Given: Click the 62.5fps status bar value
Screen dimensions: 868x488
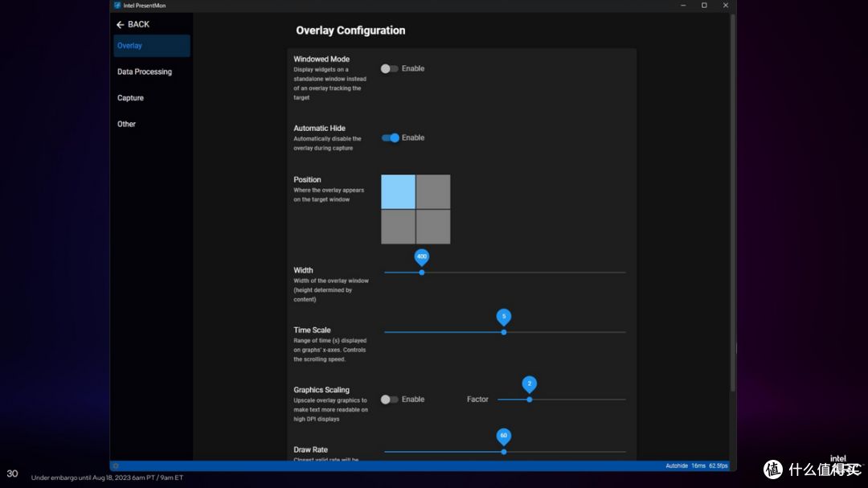Looking at the screenshot, I should coord(719,465).
